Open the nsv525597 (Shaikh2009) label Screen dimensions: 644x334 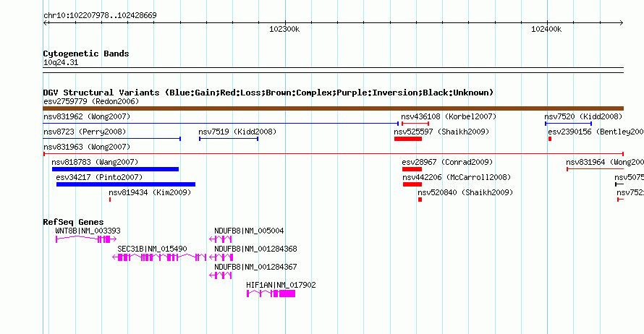(x=441, y=132)
